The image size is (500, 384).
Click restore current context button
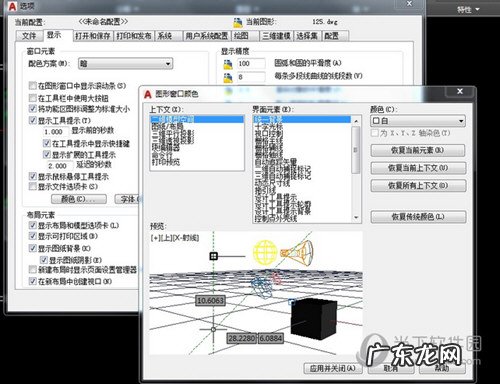coord(418,168)
